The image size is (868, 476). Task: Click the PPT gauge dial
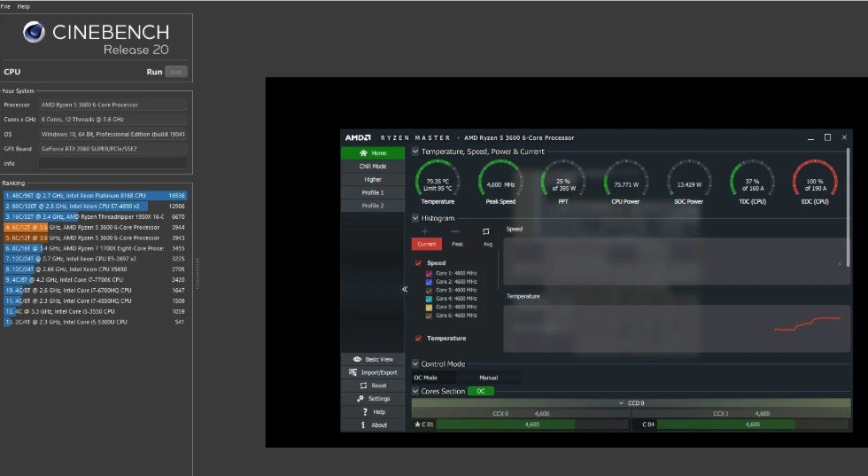tap(563, 178)
